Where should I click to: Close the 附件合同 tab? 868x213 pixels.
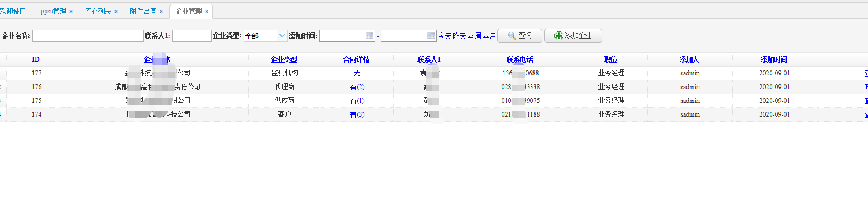(161, 12)
